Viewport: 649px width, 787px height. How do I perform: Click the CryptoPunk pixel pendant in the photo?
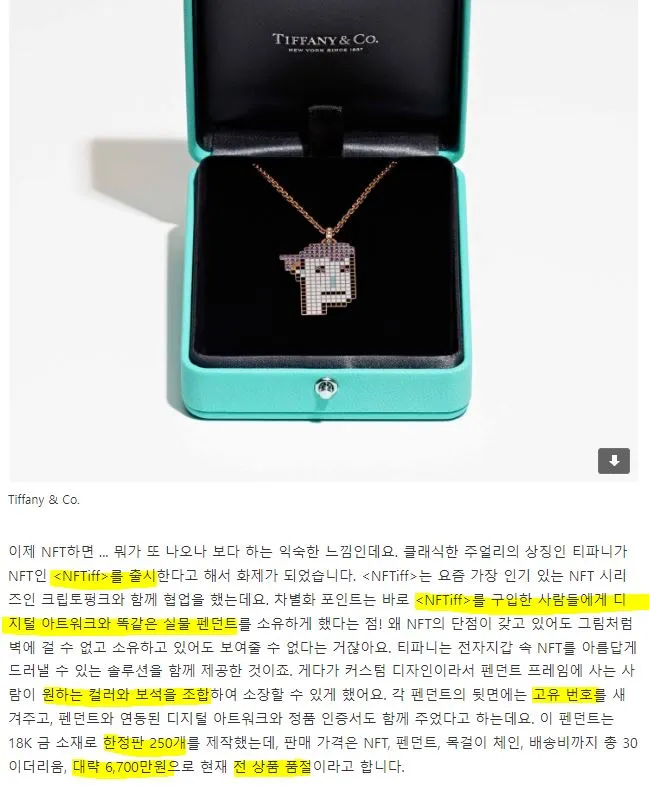point(321,277)
